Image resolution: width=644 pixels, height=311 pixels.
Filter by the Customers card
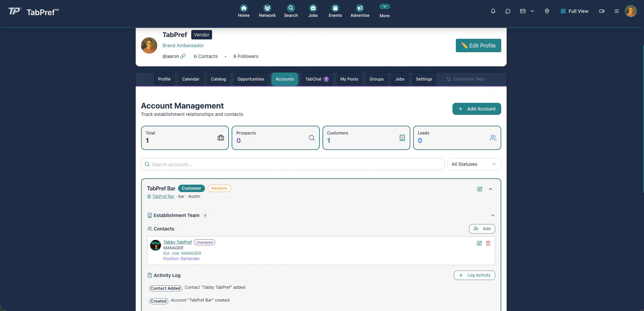(x=366, y=138)
